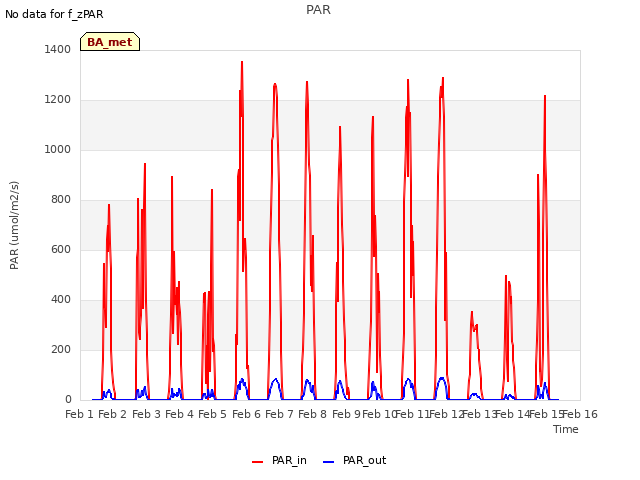This screenshot has height=480, width=640.
Task: Click the x-axis tick Feb 3
Action: pos(146,414)
